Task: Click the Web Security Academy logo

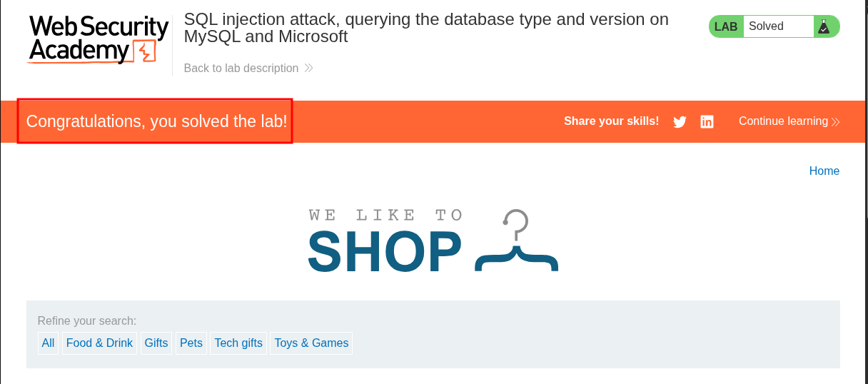Action: (x=99, y=39)
